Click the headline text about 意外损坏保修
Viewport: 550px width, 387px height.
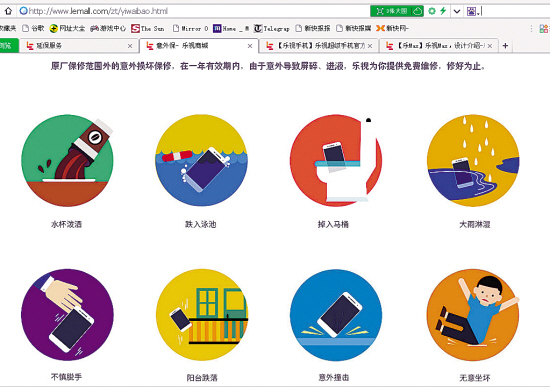tap(268, 66)
